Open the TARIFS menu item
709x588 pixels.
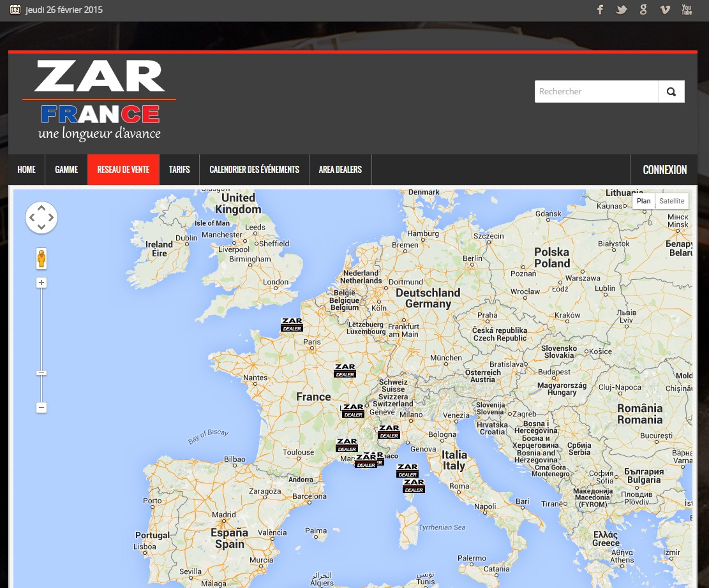tap(179, 170)
